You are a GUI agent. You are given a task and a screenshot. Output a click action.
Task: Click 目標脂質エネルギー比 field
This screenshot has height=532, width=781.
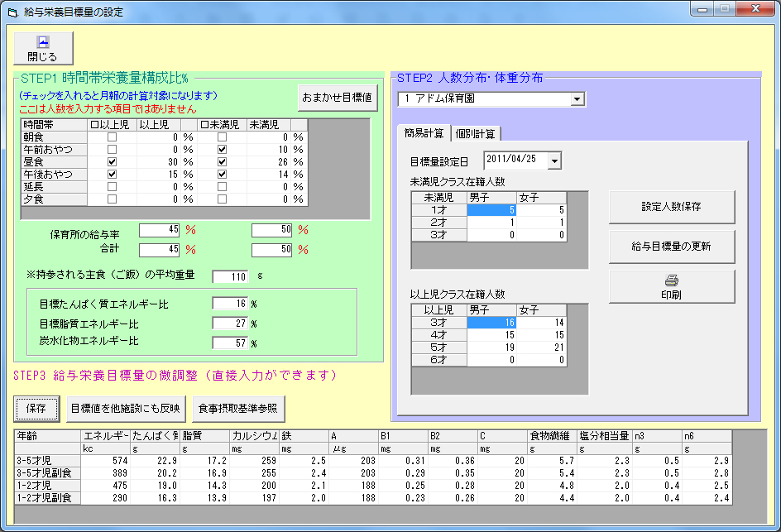(230, 324)
